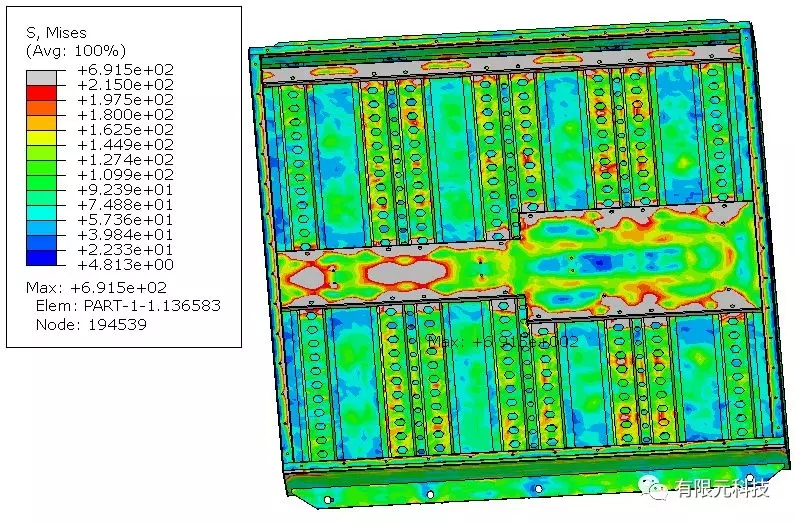Select the +9.239e+01 legend label

point(125,189)
